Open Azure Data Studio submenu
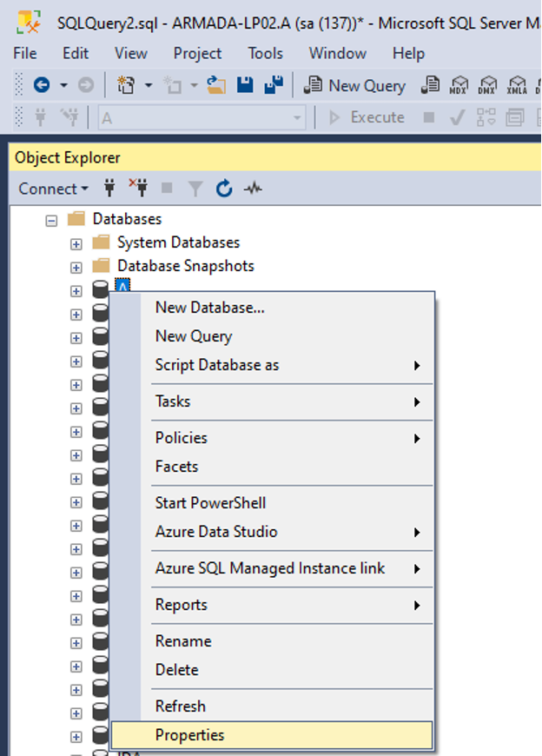The image size is (542, 756). (272, 532)
